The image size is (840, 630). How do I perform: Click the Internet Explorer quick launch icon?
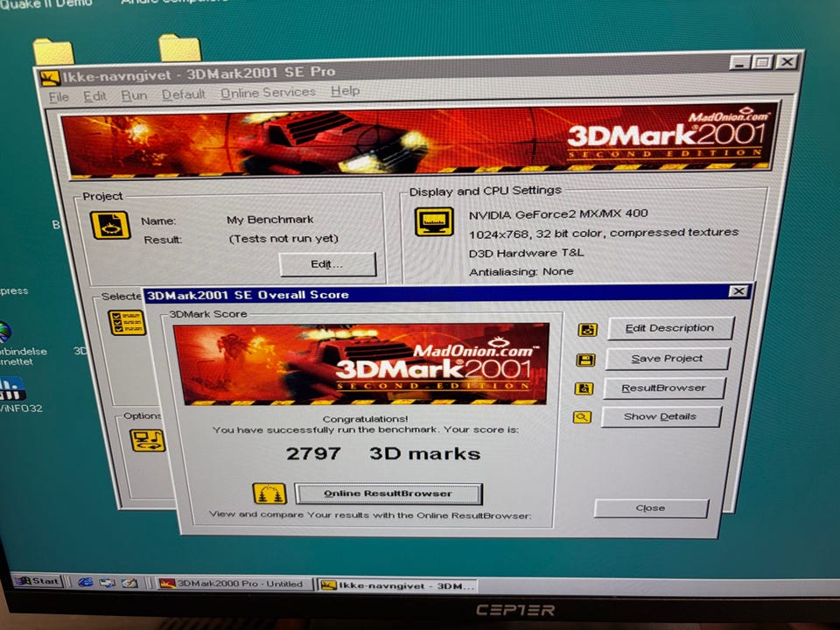click(x=85, y=582)
